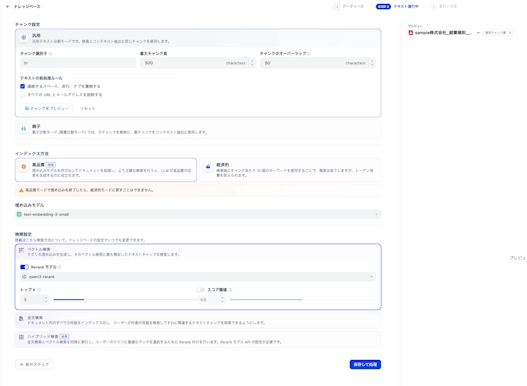Click the chunk overlap stepper arrows
The height and width of the screenshot is (386, 527).
tap(372, 63)
